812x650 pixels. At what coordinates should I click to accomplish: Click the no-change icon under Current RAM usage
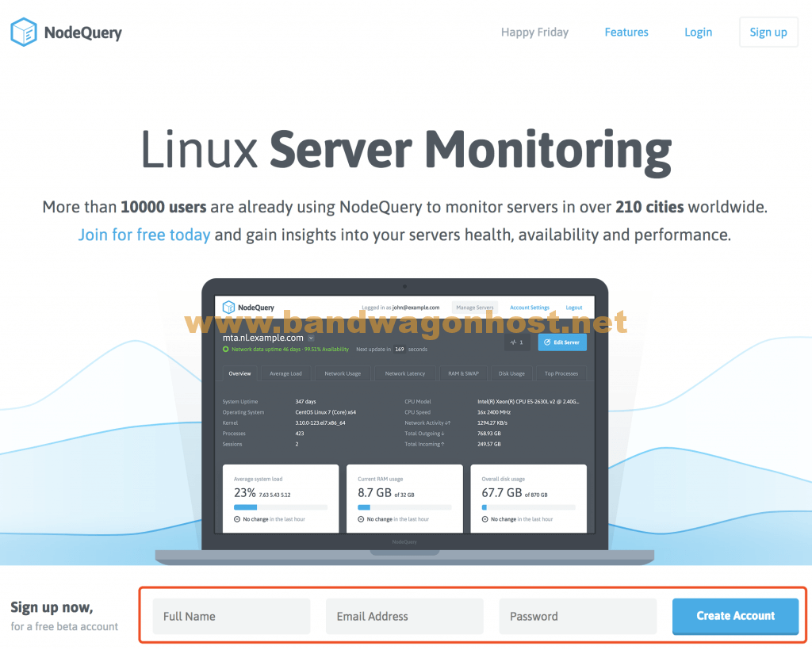361,519
